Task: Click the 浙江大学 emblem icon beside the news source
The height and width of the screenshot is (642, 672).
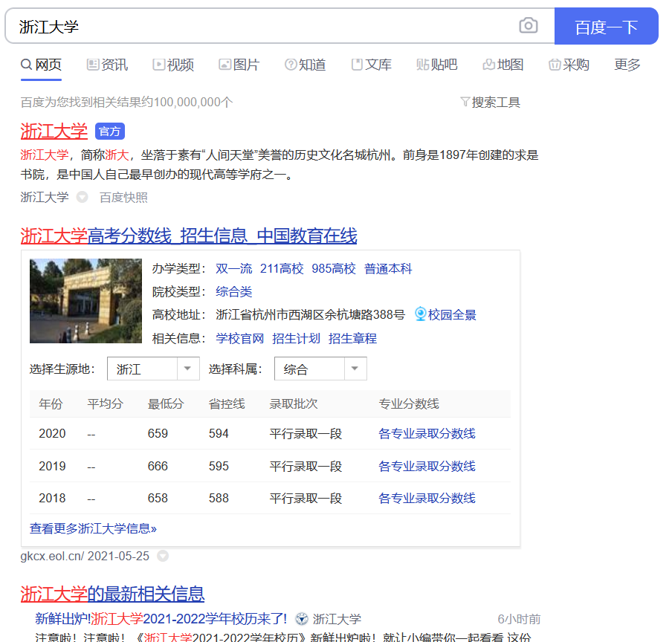Action: [x=302, y=619]
